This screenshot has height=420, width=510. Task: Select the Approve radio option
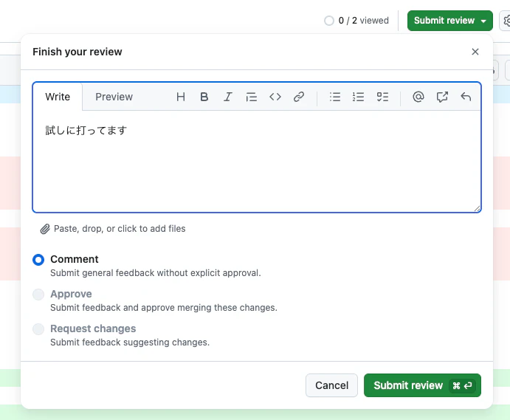point(38,295)
